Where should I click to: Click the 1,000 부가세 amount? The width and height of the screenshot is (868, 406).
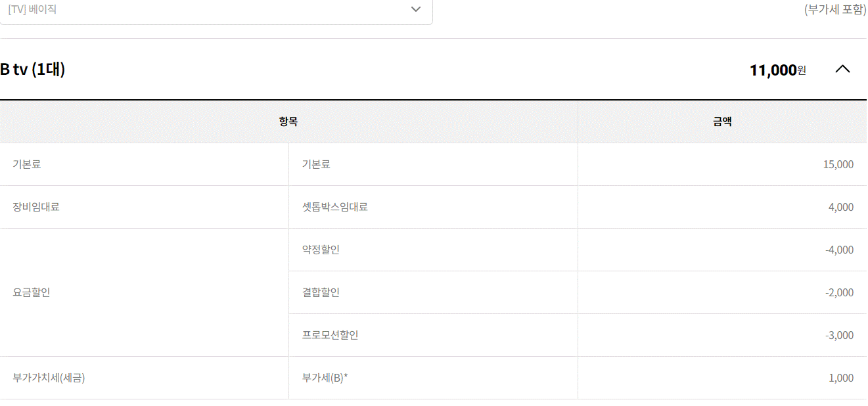tap(841, 378)
